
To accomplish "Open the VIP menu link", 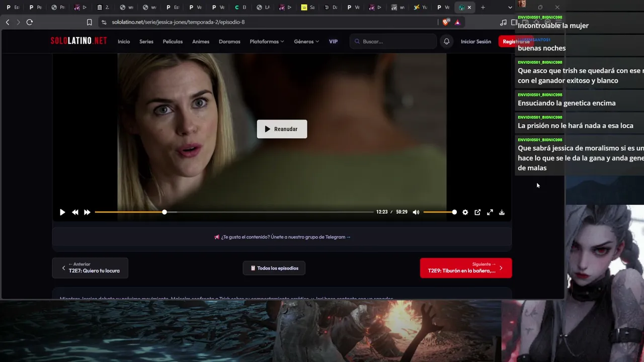I will coord(333,42).
